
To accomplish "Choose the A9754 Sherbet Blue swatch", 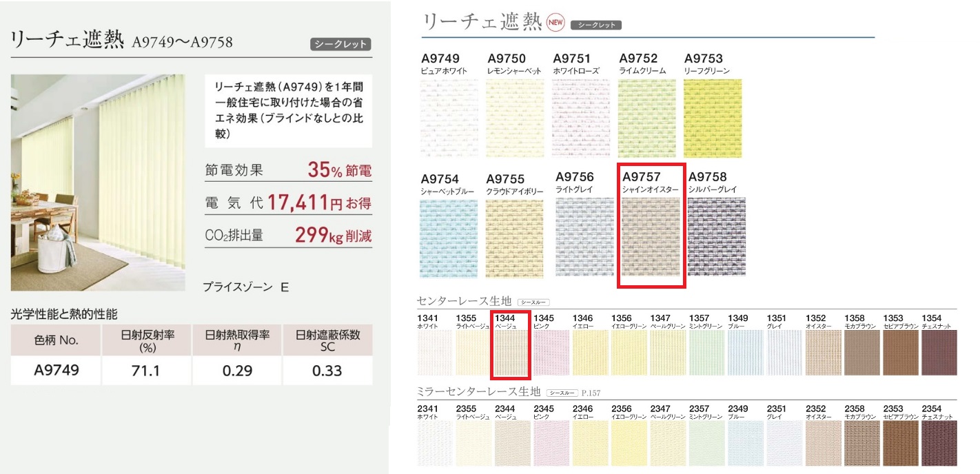I will coord(448,238).
